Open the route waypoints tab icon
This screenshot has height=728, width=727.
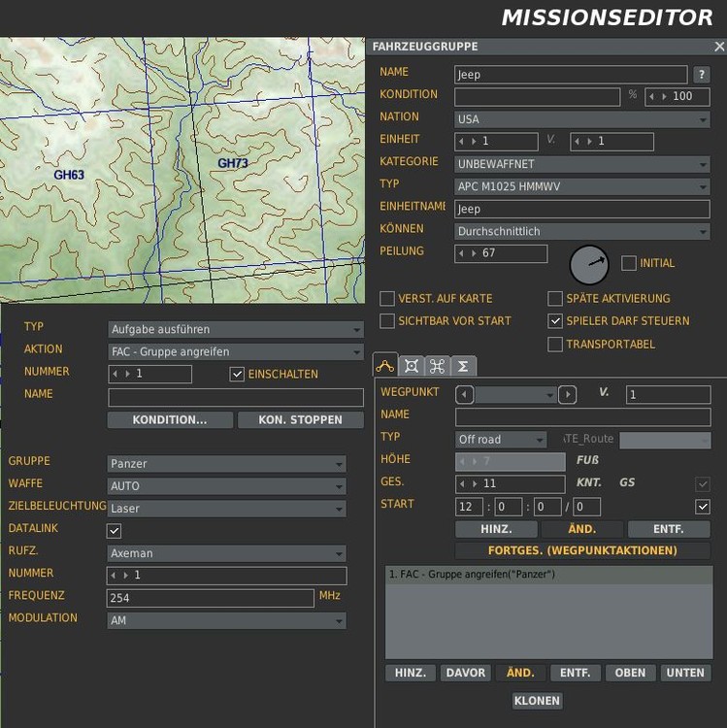(385, 366)
